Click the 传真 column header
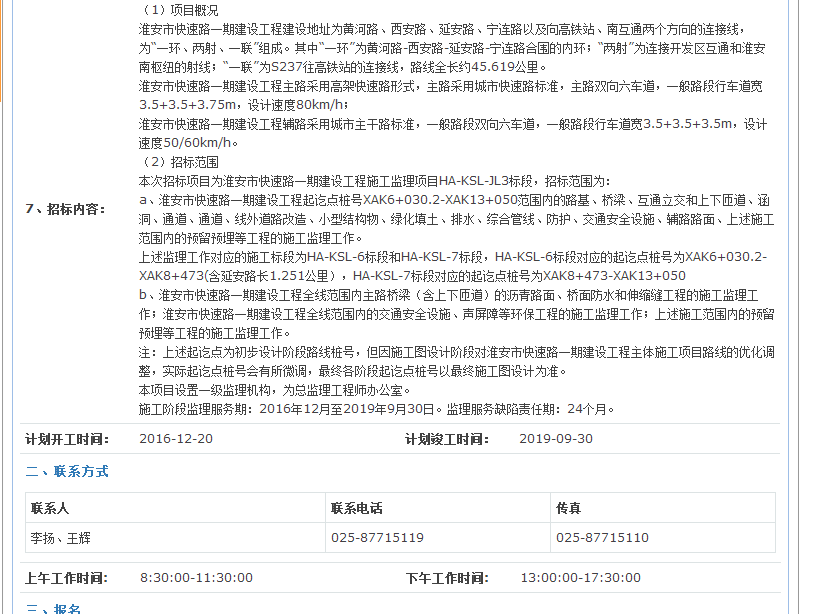The image size is (816, 614). click(x=569, y=508)
